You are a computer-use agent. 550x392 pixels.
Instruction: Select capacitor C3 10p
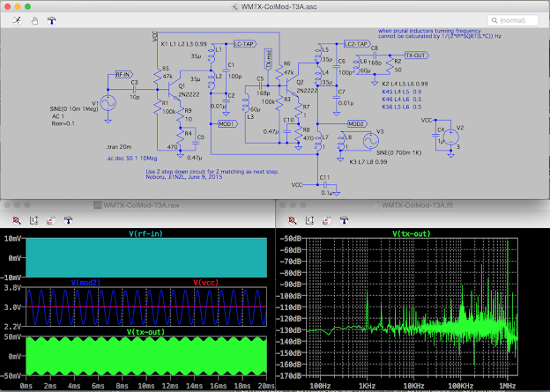pos(134,89)
